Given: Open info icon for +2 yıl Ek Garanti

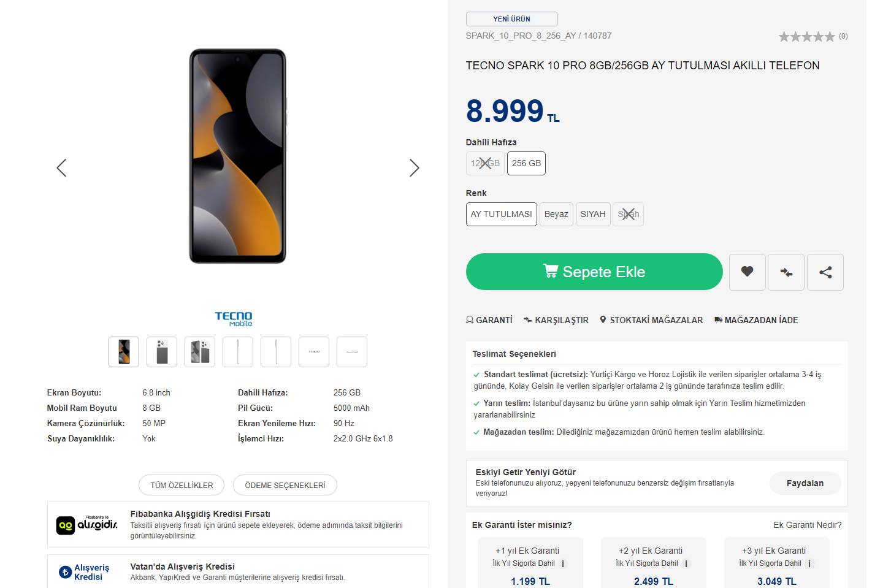Looking at the screenshot, I should pyautogui.click(x=686, y=564).
